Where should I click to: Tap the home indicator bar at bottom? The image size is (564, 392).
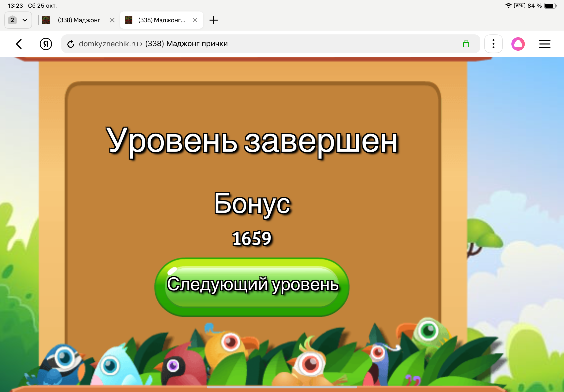(x=282, y=387)
